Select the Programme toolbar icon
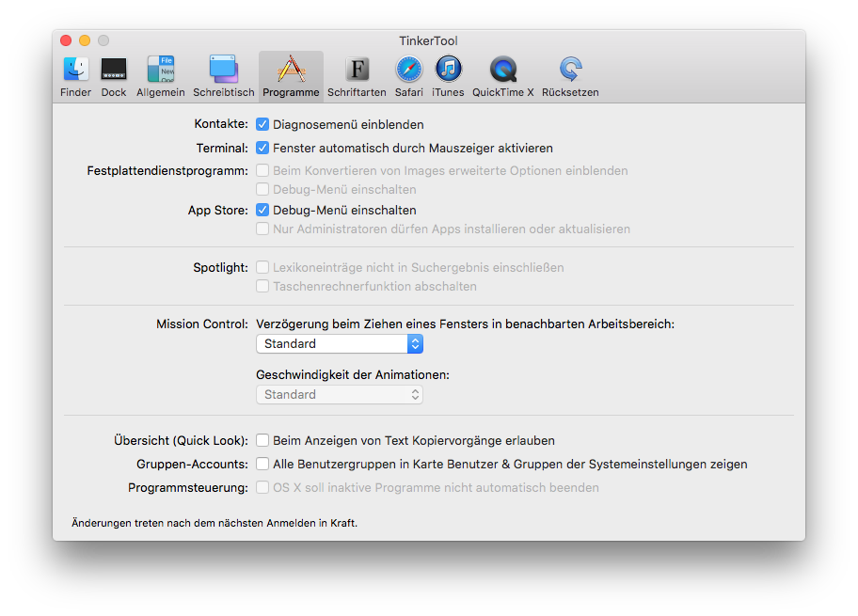The width and height of the screenshot is (858, 616). [x=291, y=76]
